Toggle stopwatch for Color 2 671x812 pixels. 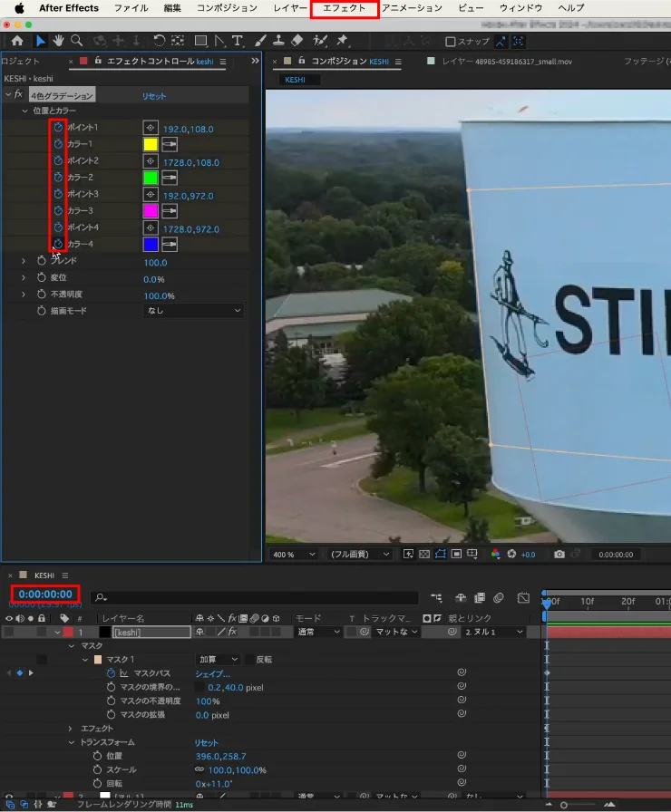pos(58,177)
